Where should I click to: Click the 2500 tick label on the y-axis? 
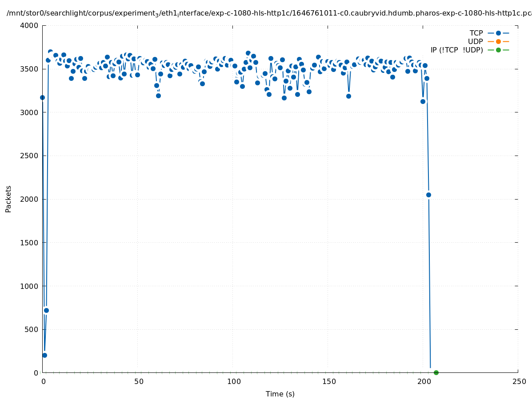pyautogui.click(x=29, y=156)
